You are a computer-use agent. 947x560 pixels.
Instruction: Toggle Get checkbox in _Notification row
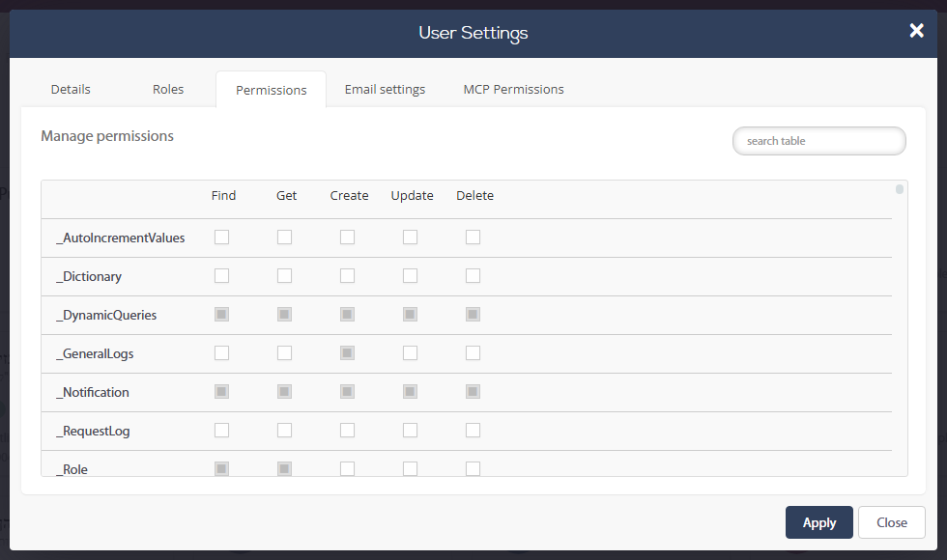(x=284, y=392)
